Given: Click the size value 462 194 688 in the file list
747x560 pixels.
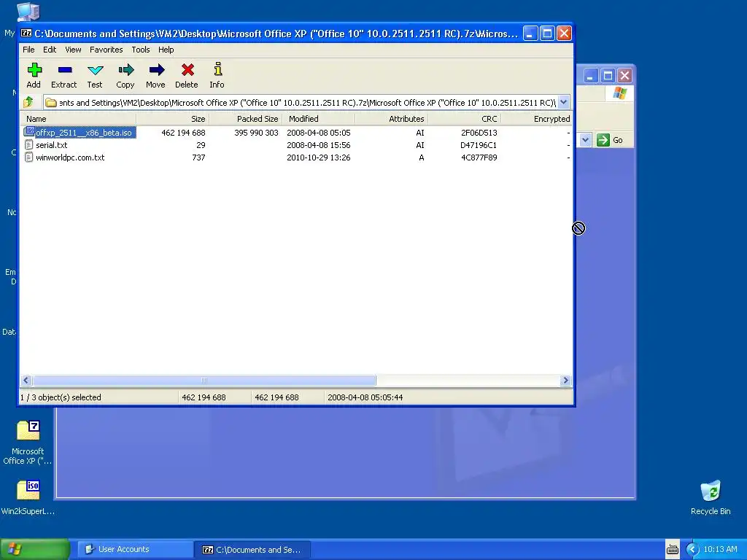Looking at the screenshot, I should [183, 133].
